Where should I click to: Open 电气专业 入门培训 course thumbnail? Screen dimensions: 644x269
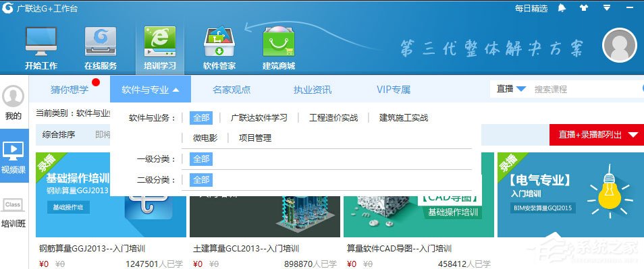click(570, 195)
